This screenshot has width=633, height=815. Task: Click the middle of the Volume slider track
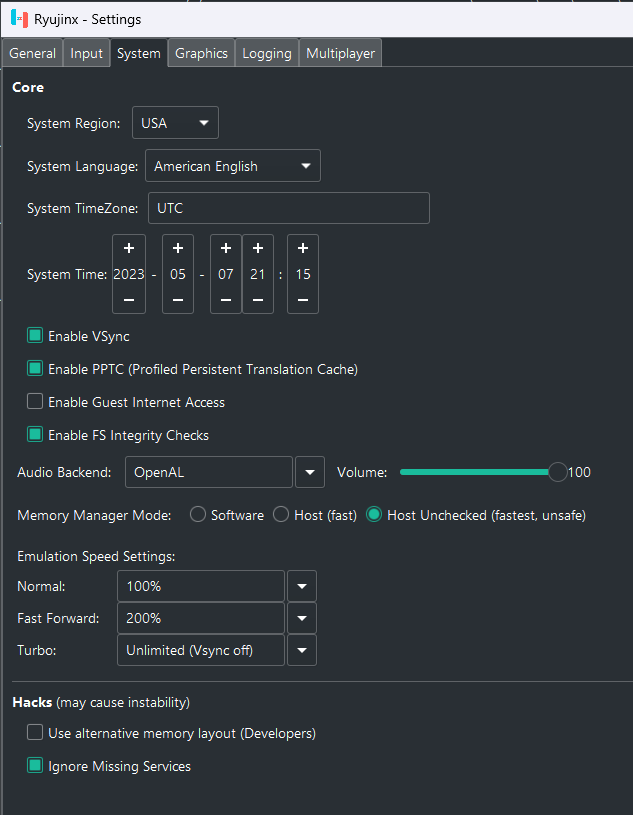479,472
